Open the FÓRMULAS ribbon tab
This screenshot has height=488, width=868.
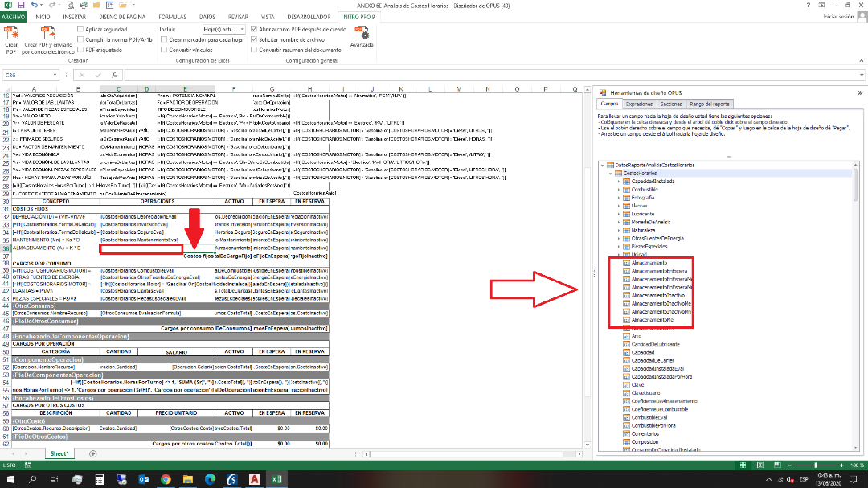click(172, 16)
